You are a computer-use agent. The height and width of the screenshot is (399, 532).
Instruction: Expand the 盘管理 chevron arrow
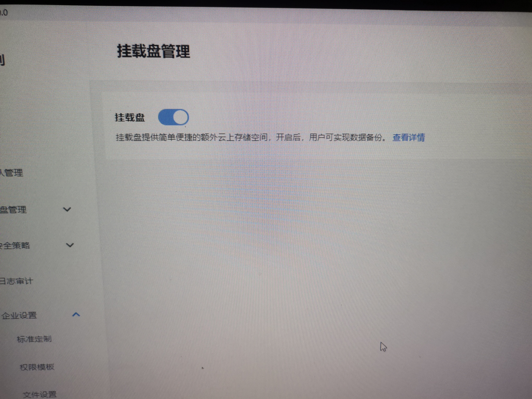pos(67,209)
